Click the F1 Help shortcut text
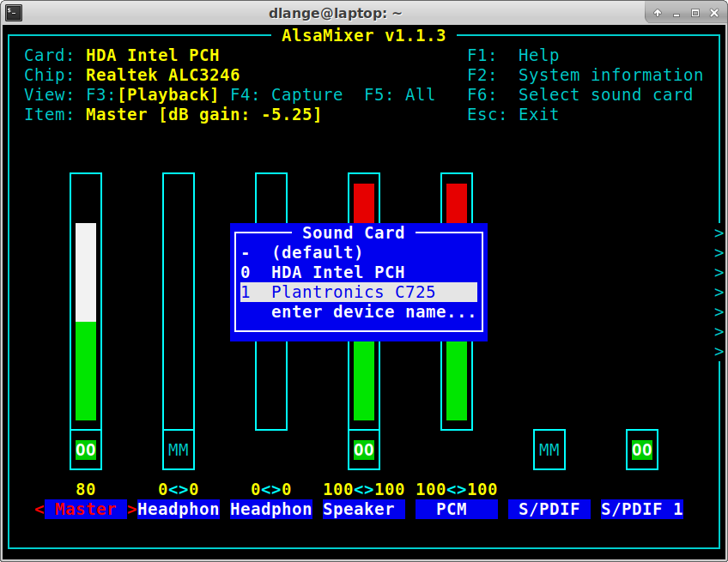The image size is (728, 562). [x=513, y=55]
